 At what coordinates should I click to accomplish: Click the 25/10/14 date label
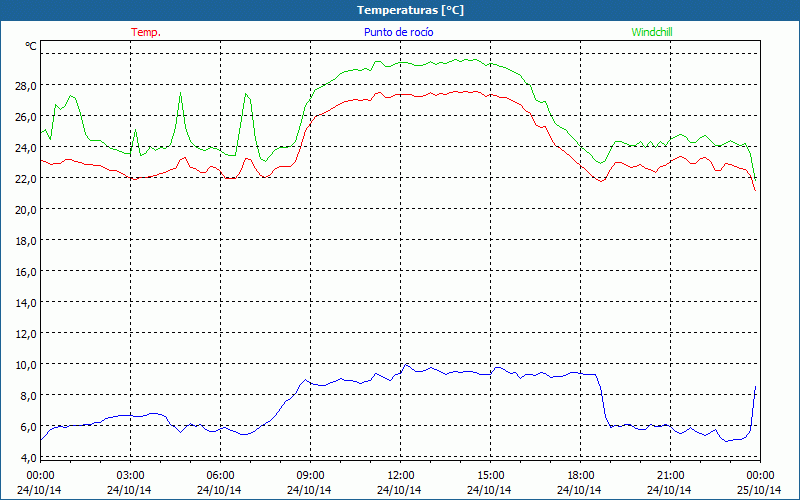759,490
